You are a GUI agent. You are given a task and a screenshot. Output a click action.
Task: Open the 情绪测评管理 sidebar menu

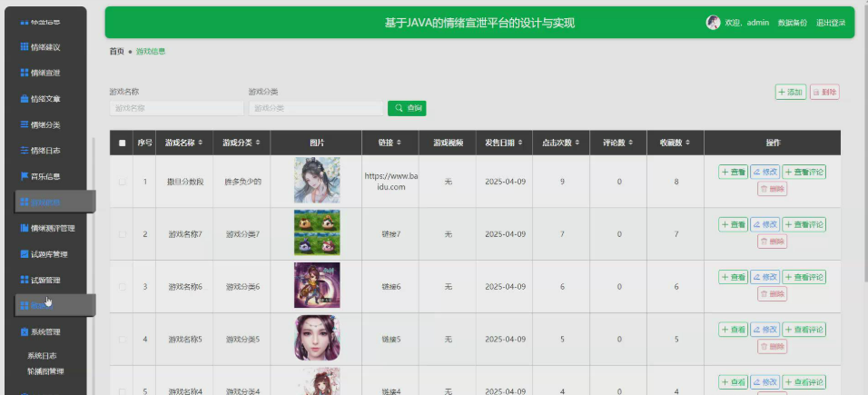tap(51, 228)
